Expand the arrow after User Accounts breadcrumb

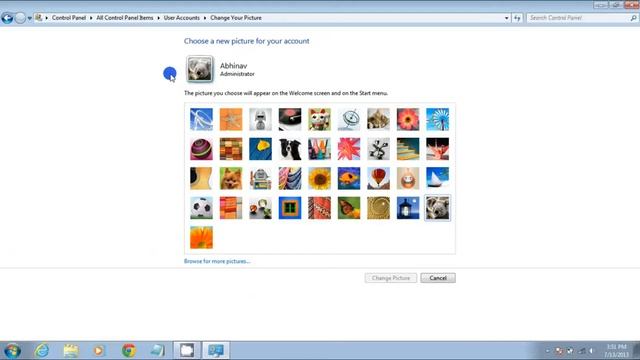point(205,18)
